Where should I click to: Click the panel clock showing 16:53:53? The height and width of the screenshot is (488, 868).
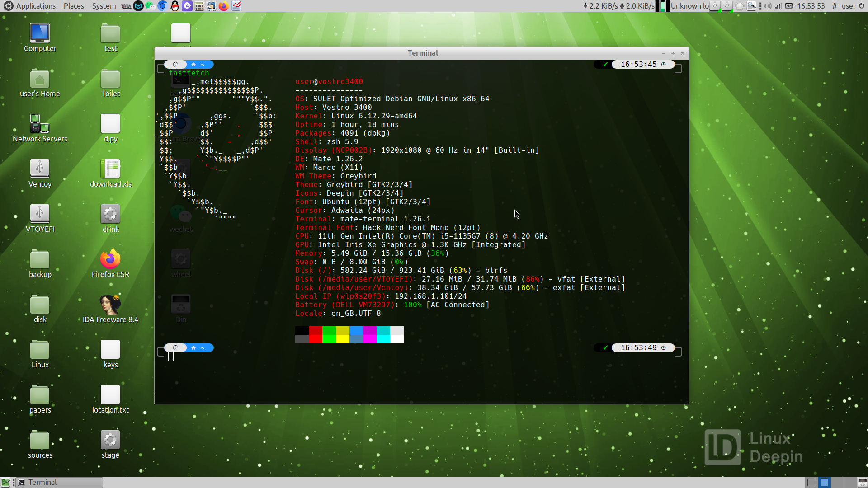[811, 6]
